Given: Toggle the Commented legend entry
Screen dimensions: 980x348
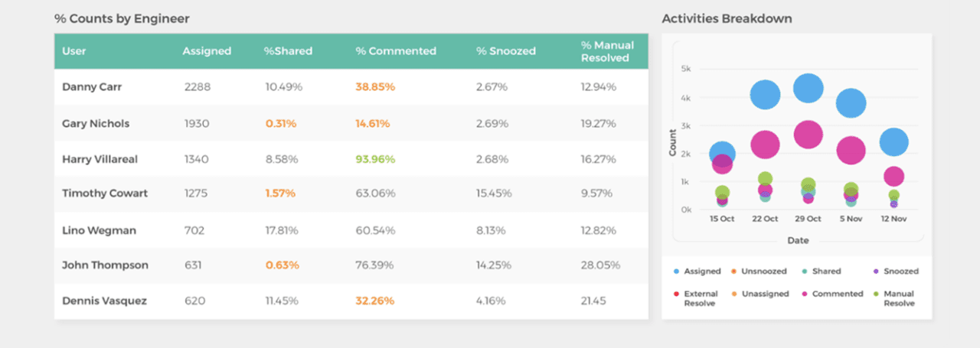Looking at the screenshot, I should [x=837, y=294].
